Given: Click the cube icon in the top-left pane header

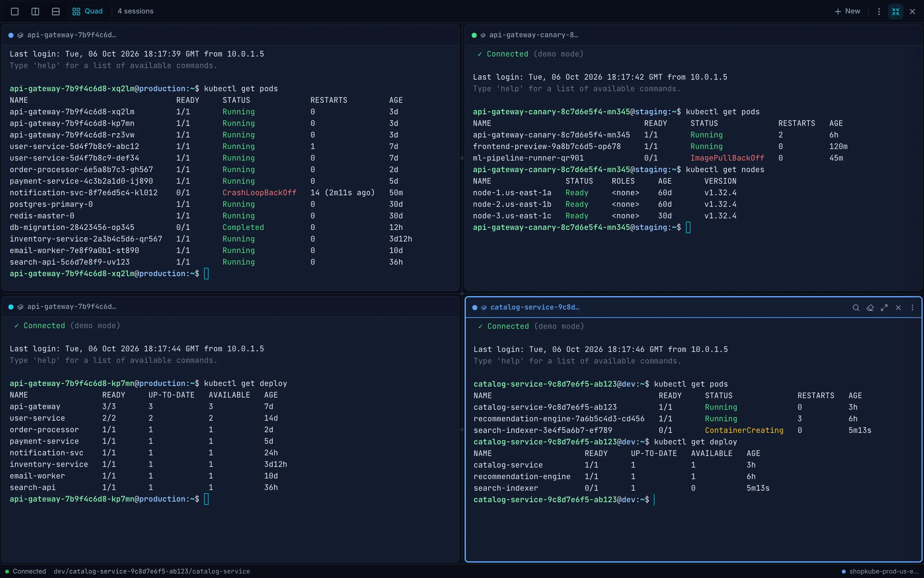Looking at the screenshot, I should pyautogui.click(x=21, y=35).
